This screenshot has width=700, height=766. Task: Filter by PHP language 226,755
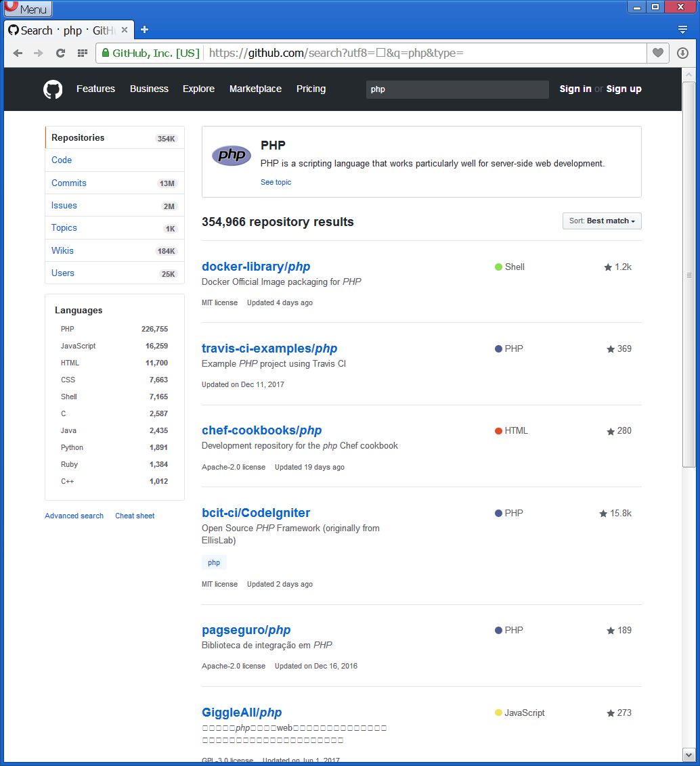point(114,330)
